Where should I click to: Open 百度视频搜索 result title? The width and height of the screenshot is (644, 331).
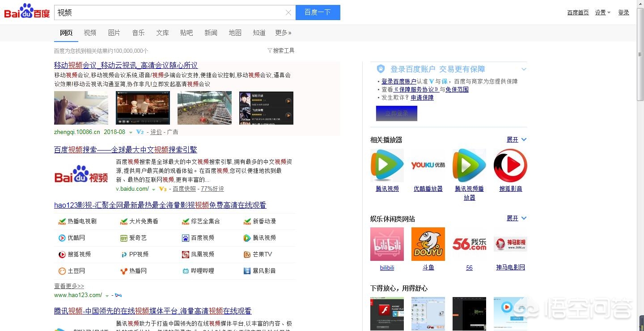click(126, 150)
